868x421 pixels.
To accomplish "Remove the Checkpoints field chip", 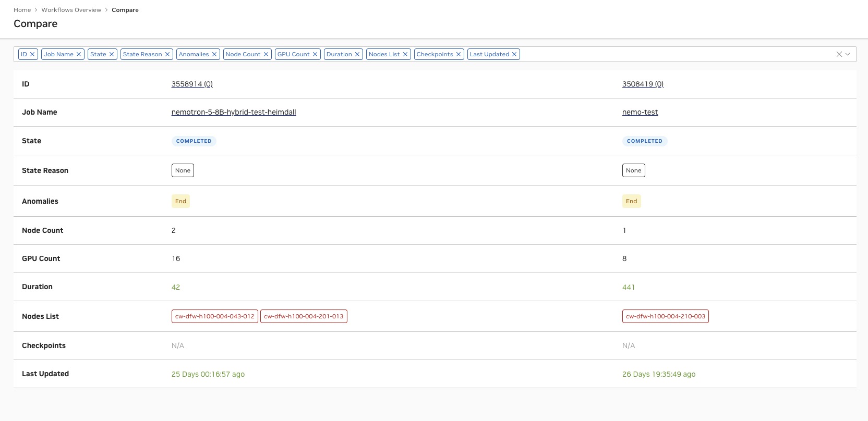I will (459, 54).
